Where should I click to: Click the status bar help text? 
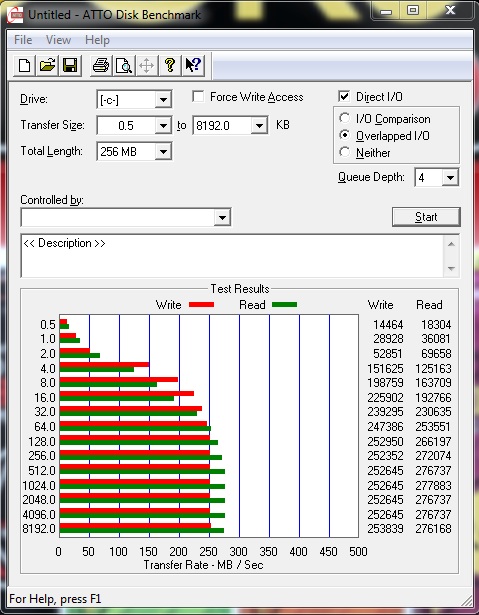55,599
